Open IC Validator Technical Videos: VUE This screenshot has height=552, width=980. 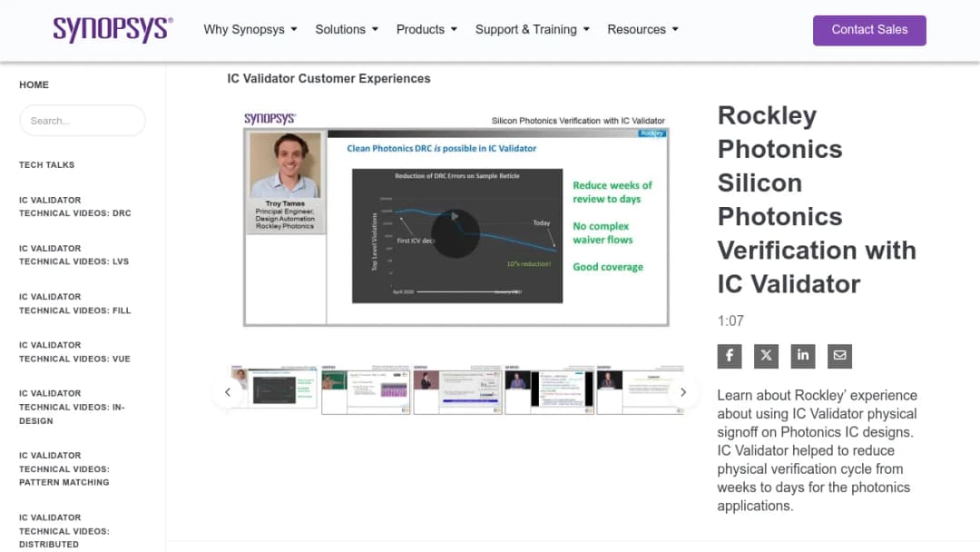coord(74,352)
